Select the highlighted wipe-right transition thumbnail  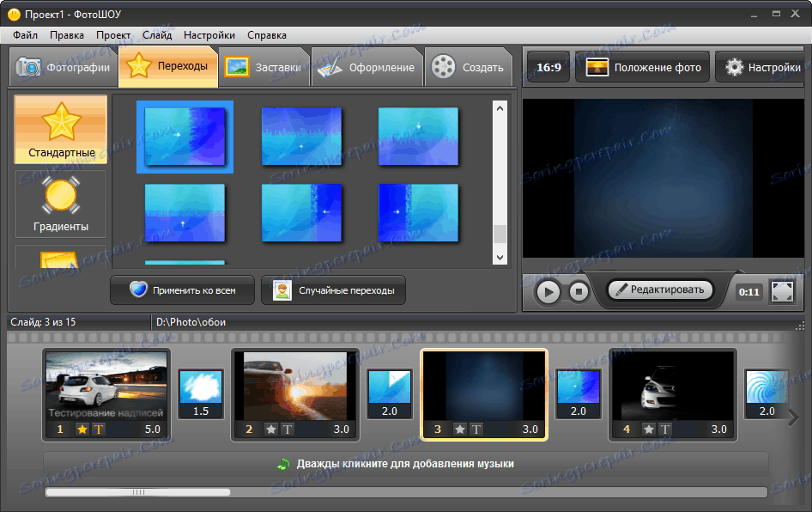coord(185,137)
